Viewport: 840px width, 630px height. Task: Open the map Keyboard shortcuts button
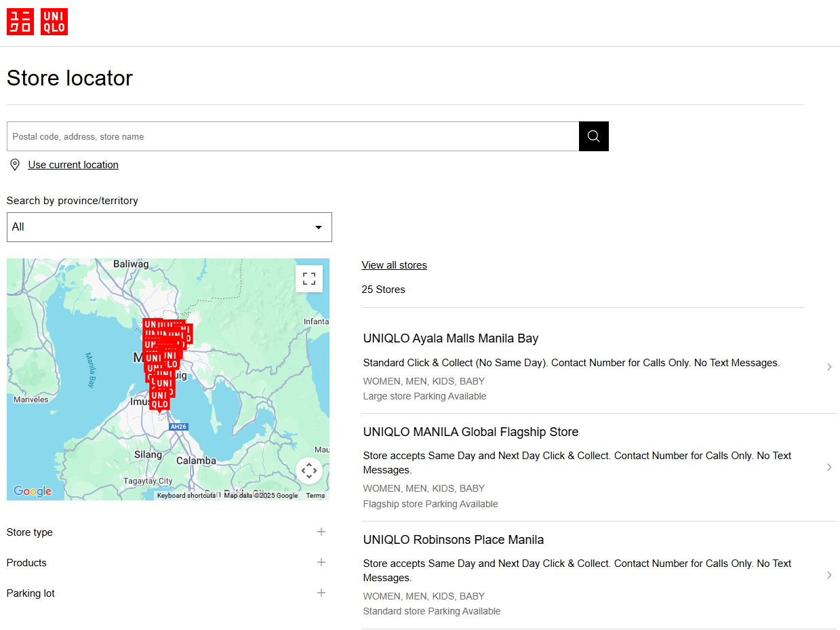[186, 496]
